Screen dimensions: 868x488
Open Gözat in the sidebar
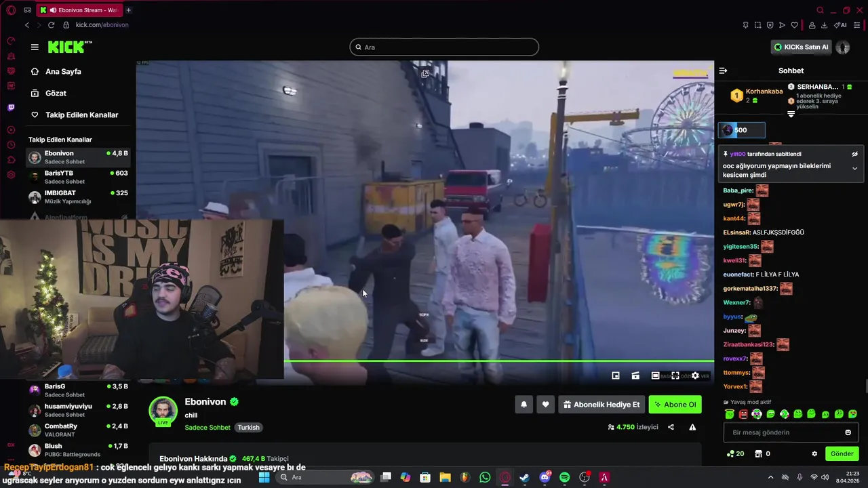point(56,93)
